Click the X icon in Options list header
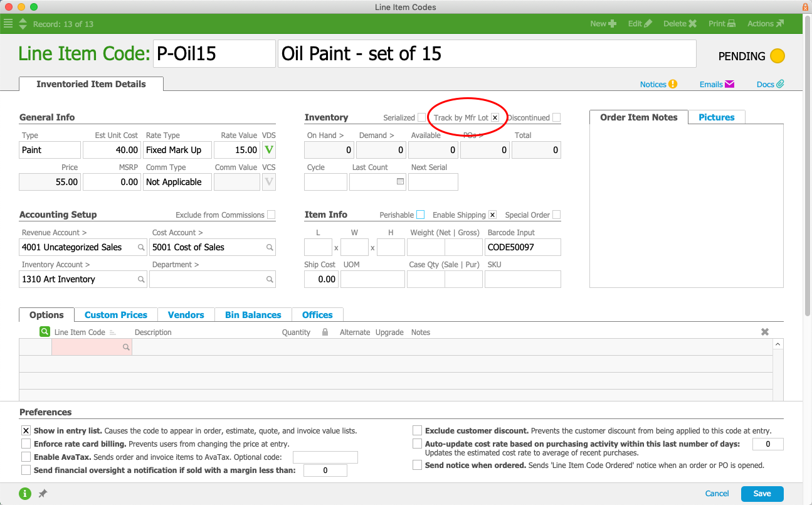The image size is (812, 505). pyautogui.click(x=765, y=332)
